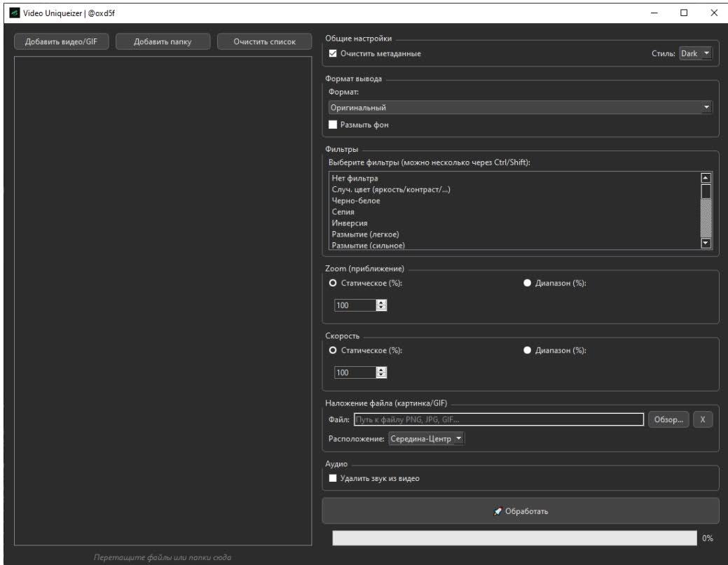Viewport: 728px width, 565px height.
Task: Toggle the Очистить метаданные checkbox
Action: click(x=334, y=54)
